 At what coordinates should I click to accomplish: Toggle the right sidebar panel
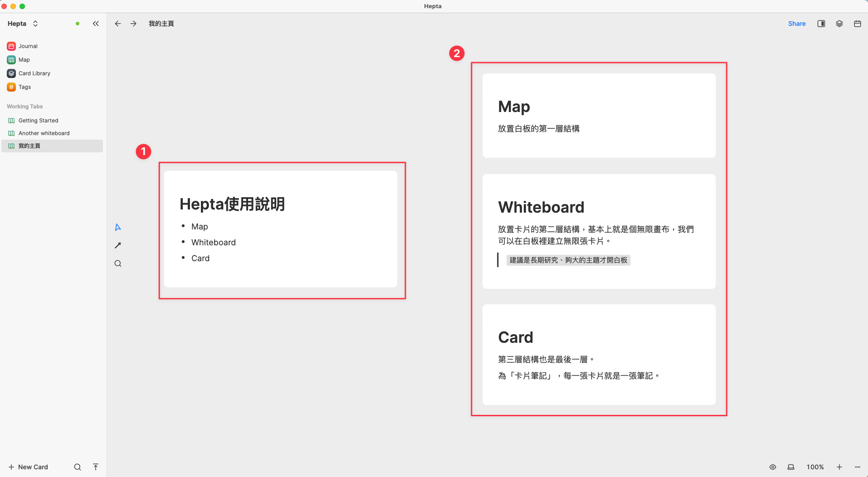[x=821, y=23]
